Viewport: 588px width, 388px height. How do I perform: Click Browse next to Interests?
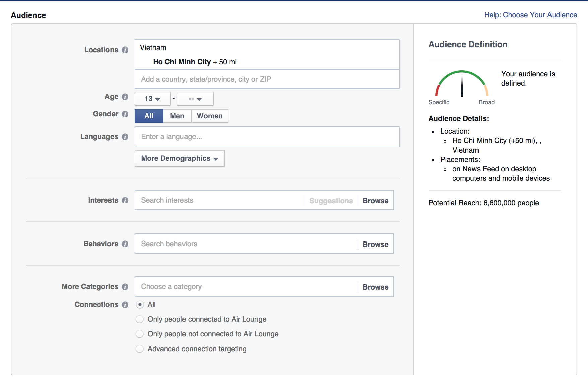point(376,201)
